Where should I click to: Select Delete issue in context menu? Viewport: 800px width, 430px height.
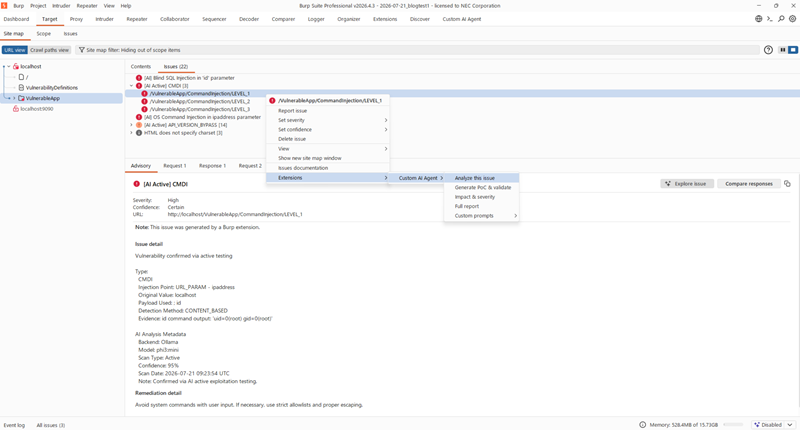coord(328,139)
